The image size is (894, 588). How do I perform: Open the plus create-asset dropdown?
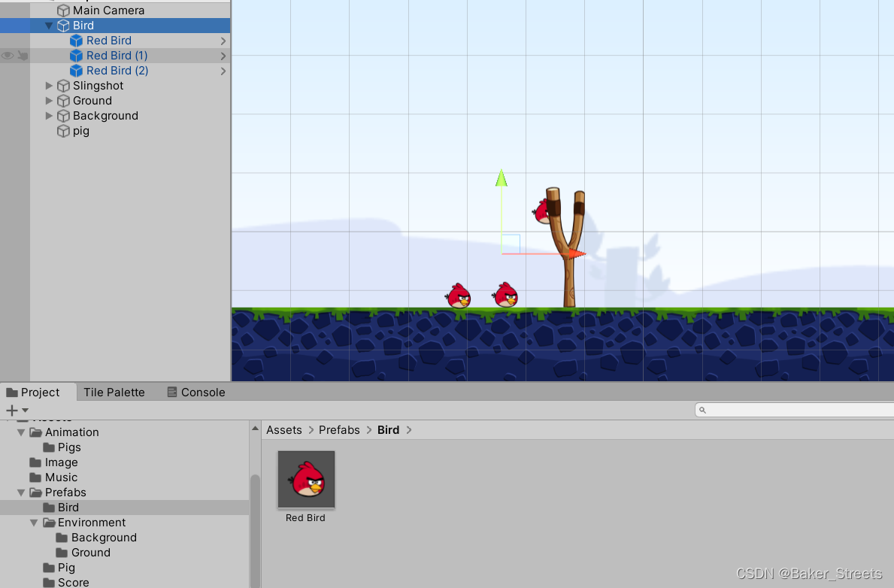pos(17,410)
